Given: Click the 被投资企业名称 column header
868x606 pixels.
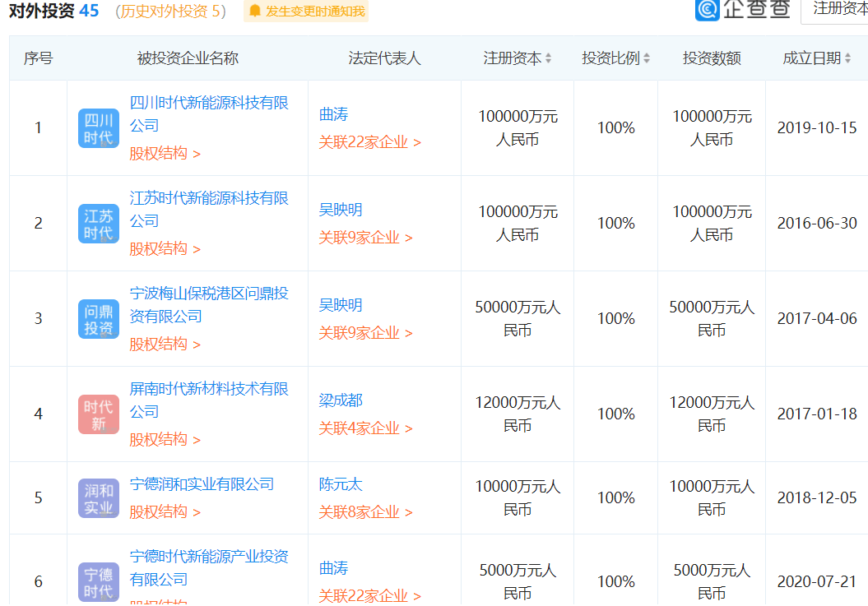Looking at the screenshot, I should [188, 58].
